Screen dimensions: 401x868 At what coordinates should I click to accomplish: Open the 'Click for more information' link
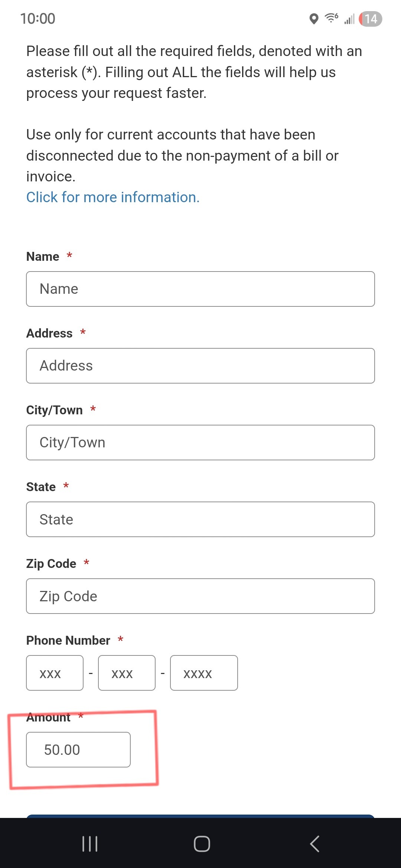[x=113, y=197]
